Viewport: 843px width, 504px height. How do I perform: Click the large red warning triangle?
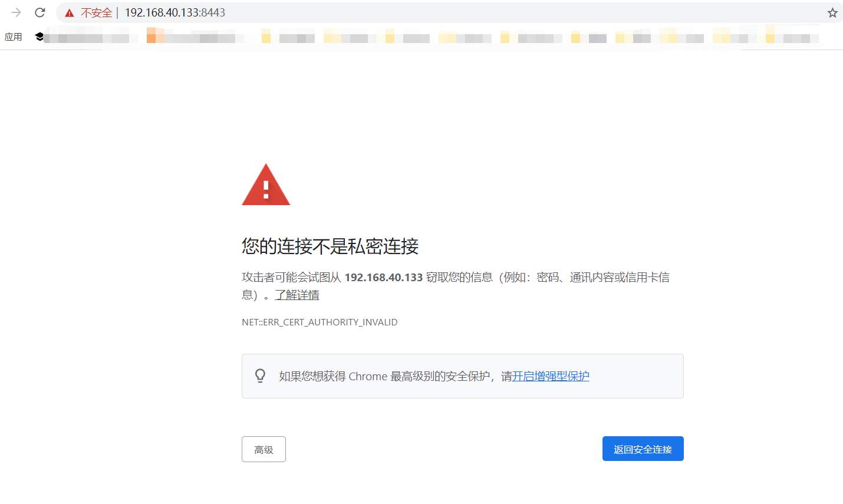[266, 185]
